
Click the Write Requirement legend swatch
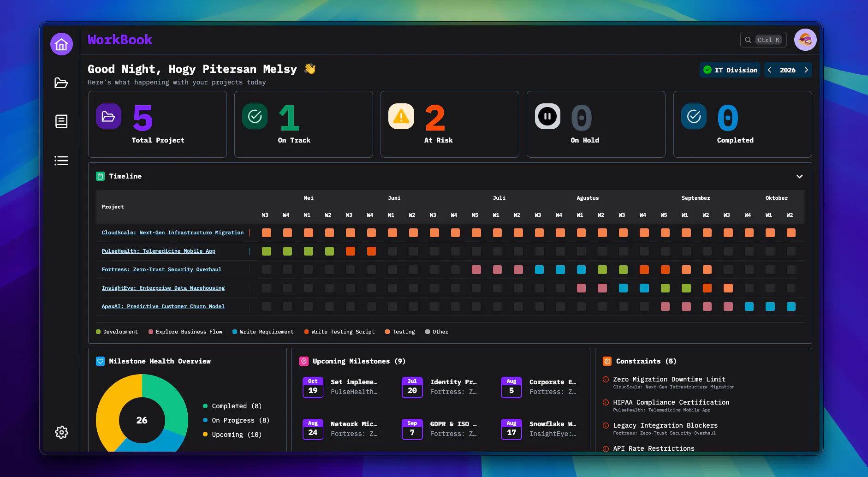[x=235, y=332]
